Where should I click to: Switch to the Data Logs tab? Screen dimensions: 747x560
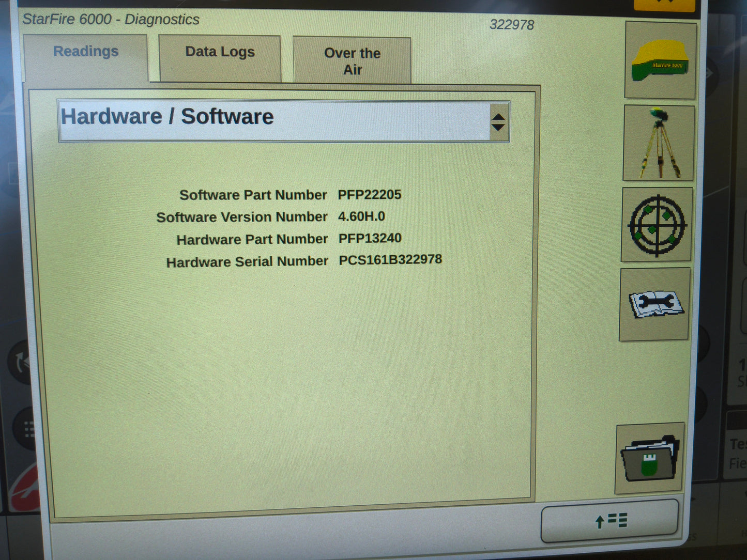click(219, 52)
